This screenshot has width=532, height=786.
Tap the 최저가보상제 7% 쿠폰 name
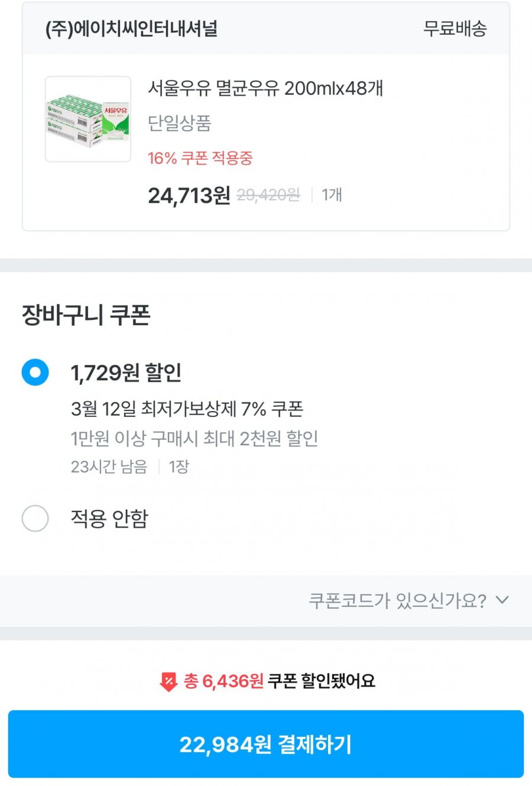(187, 409)
